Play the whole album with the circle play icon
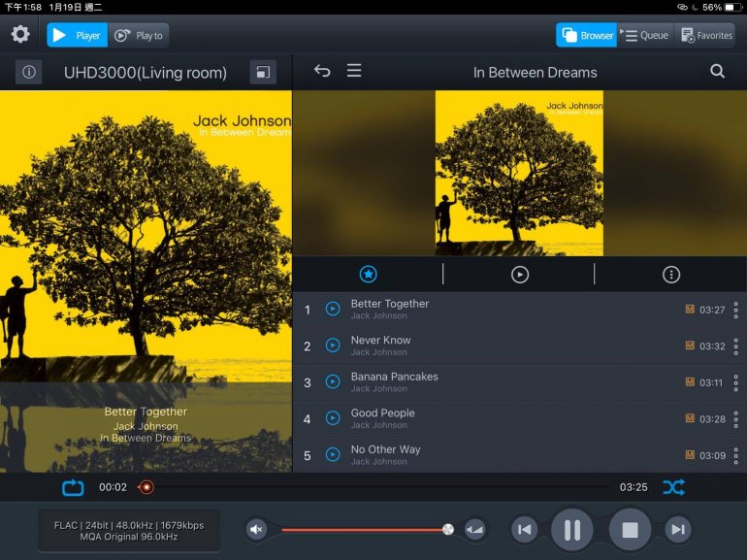The image size is (747, 560). [520, 275]
